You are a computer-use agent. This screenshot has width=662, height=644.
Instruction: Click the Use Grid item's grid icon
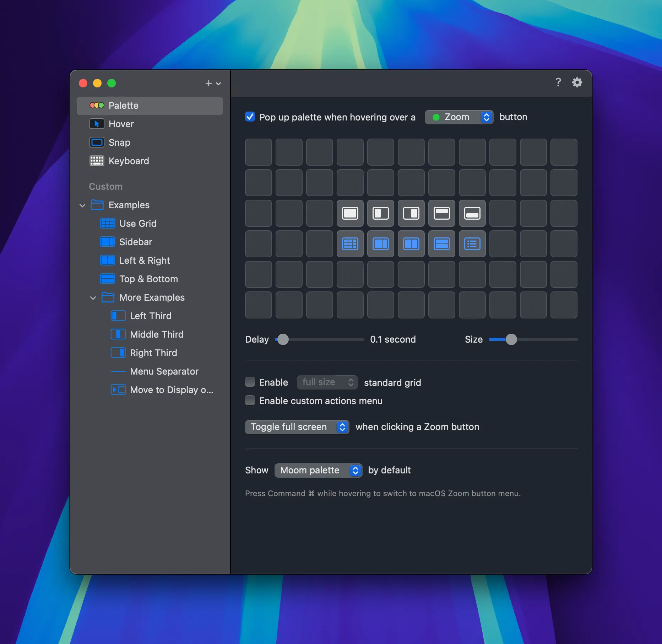[108, 224]
